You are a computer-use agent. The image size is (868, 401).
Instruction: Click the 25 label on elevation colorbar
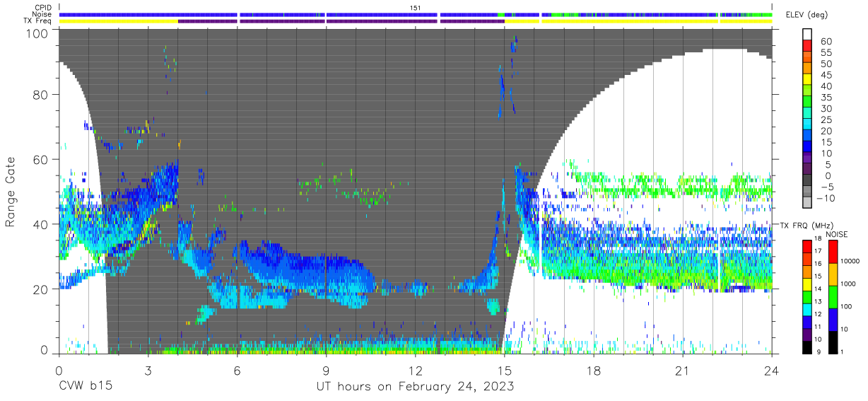pos(826,120)
